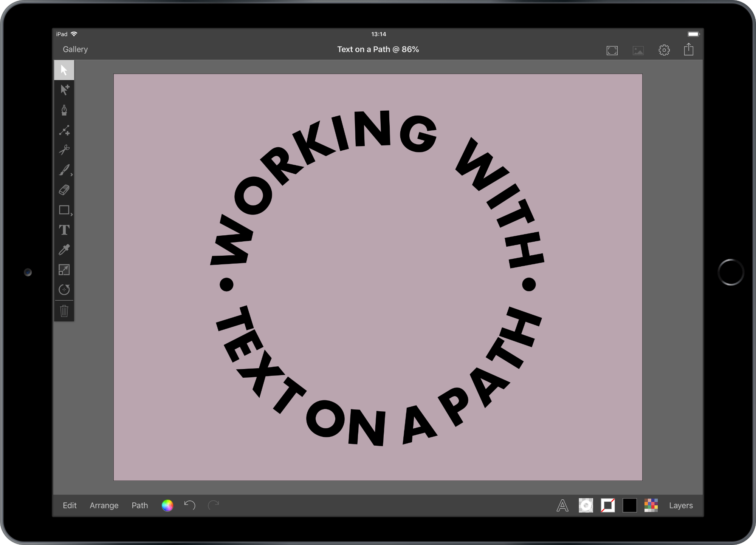Pick the Eyedropper tool
Screen dimensions: 756x545
point(64,250)
